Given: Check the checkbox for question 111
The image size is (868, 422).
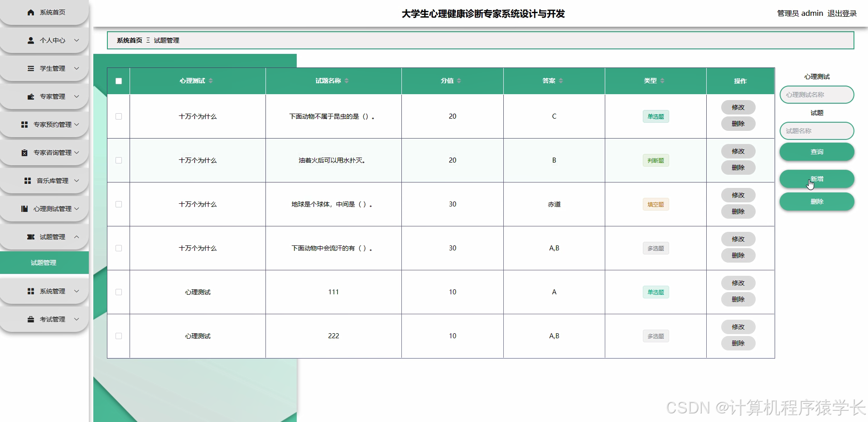Looking at the screenshot, I should point(118,292).
